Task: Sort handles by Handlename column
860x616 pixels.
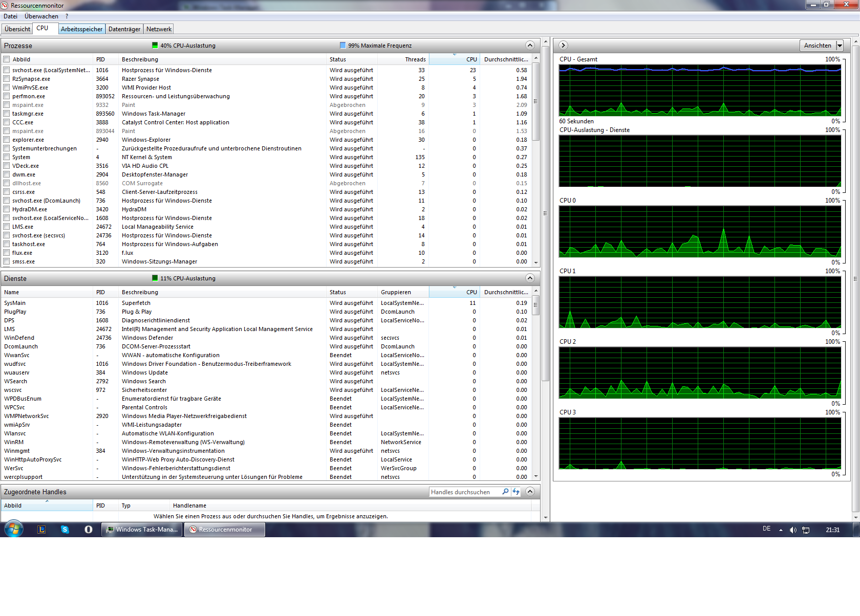Action: tap(351, 505)
